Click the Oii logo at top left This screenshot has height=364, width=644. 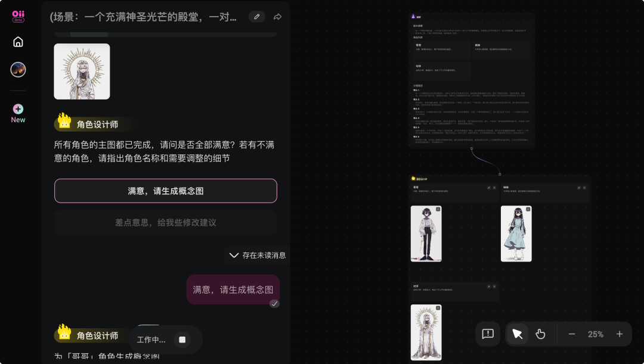pyautogui.click(x=18, y=15)
